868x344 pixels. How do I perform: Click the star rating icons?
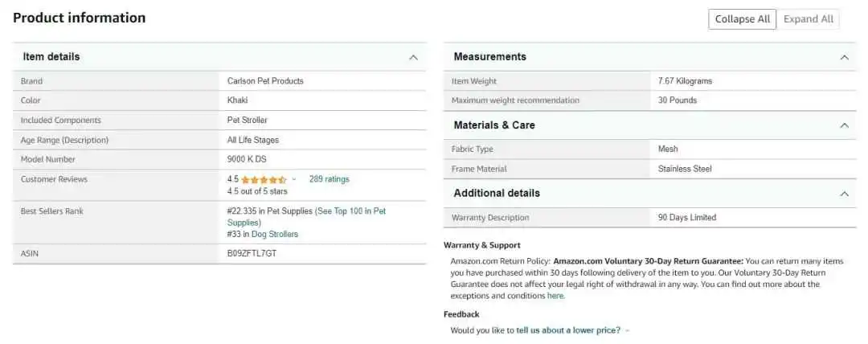(x=264, y=179)
